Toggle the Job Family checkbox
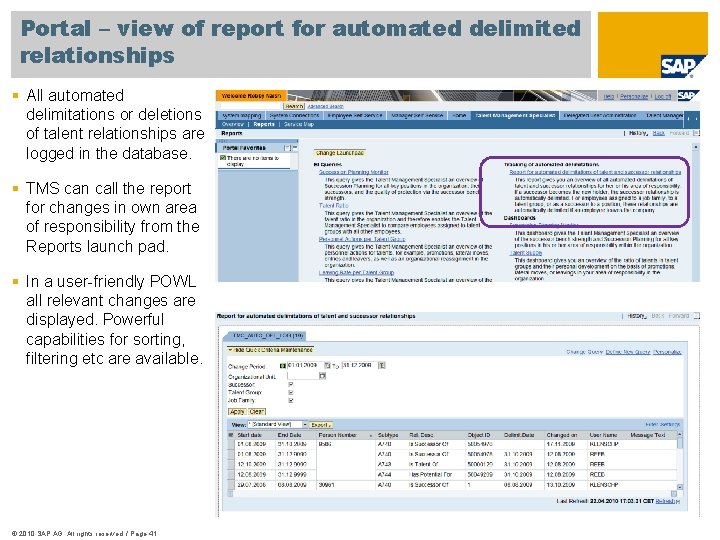 pos(291,400)
